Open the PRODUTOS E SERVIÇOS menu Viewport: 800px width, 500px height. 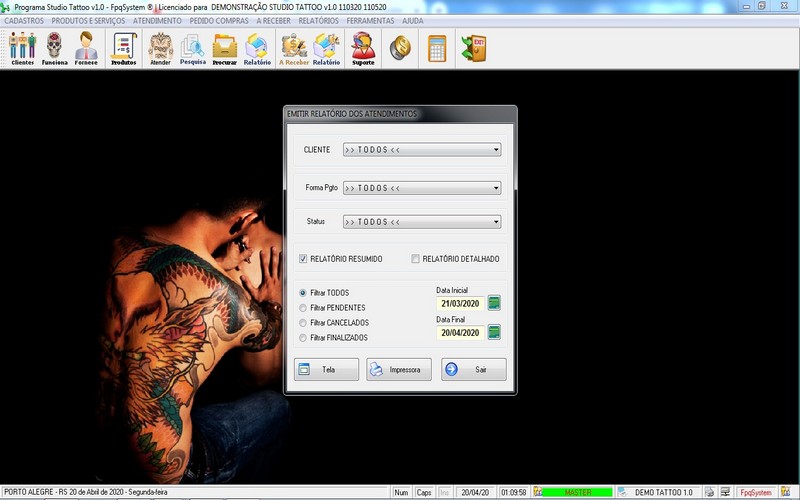[88, 21]
